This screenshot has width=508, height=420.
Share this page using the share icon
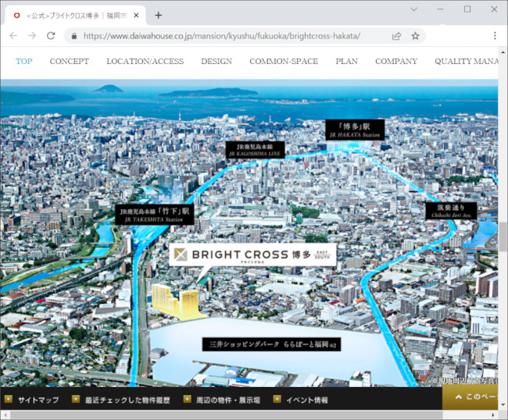click(x=396, y=36)
